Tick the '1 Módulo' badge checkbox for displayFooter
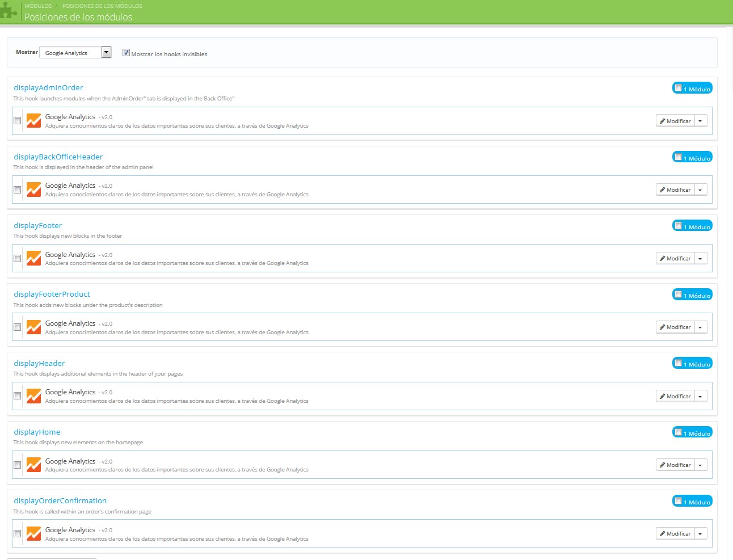This screenshot has width=733, height=560. 678,225
